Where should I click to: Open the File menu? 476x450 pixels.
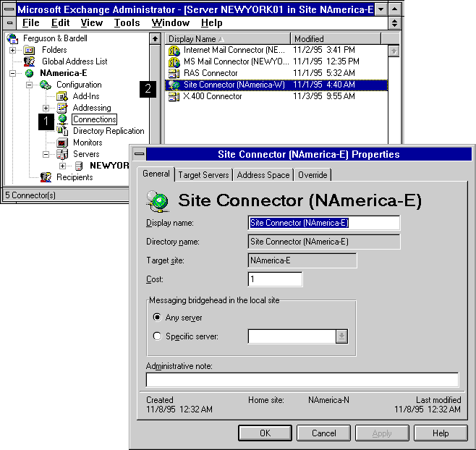pos(31,22)
